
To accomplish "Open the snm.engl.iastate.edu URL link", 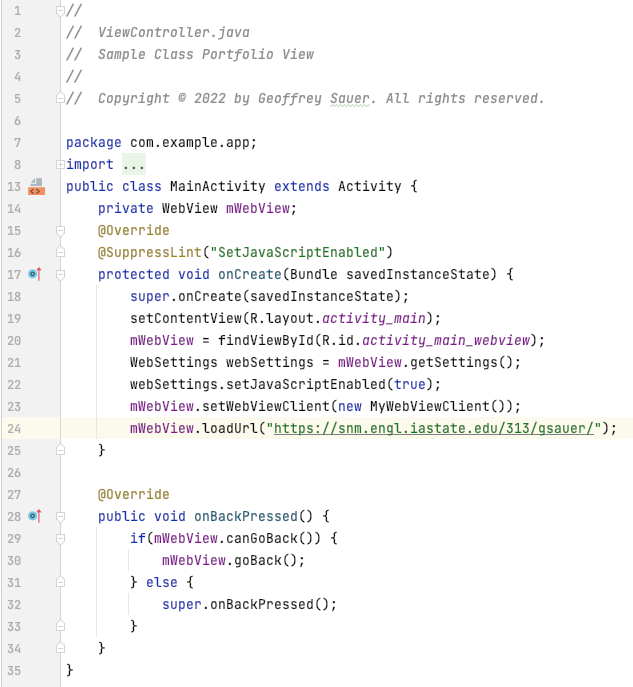I will (x=434, y=428).
